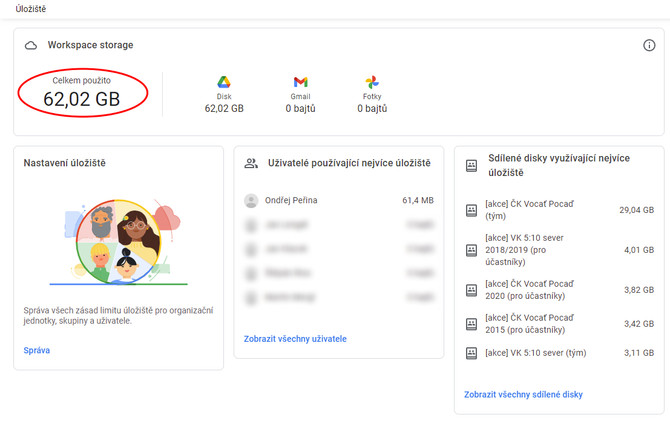Click the Gmail icon

point(300,82)
